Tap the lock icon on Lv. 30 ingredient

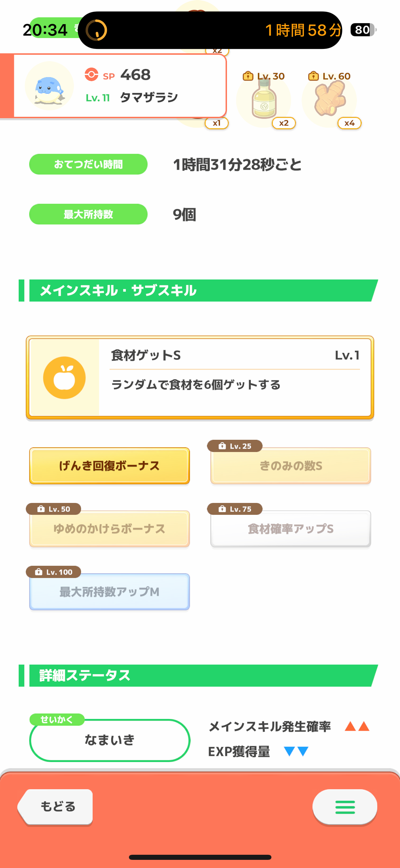(248, 76)
